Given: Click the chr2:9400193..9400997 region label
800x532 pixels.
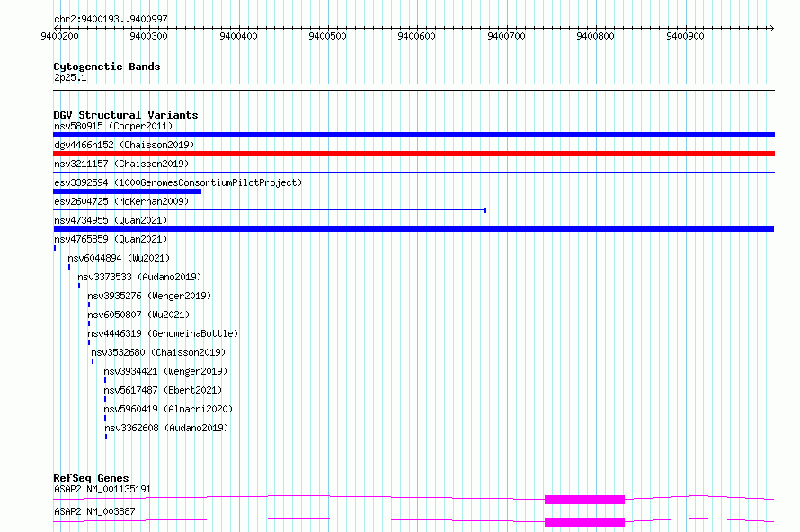Looking at the screenshot, I should pyautogui.click(x=111, y=19).
